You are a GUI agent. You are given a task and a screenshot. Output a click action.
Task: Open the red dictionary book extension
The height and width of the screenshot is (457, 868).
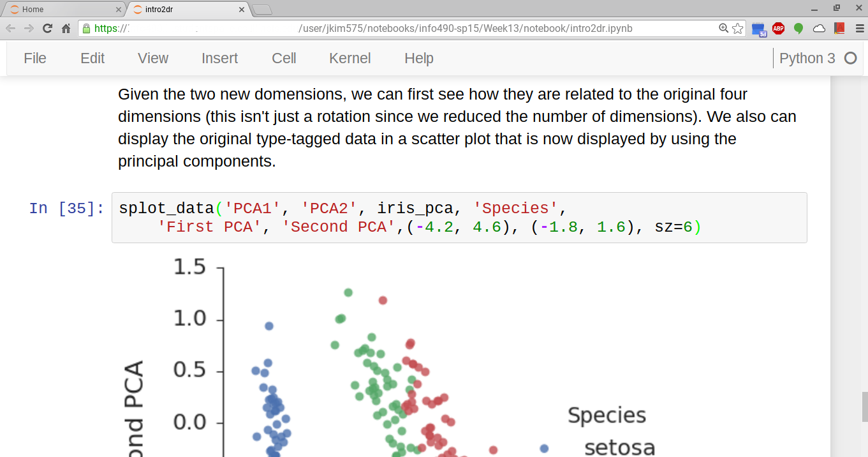coord(839,28)
